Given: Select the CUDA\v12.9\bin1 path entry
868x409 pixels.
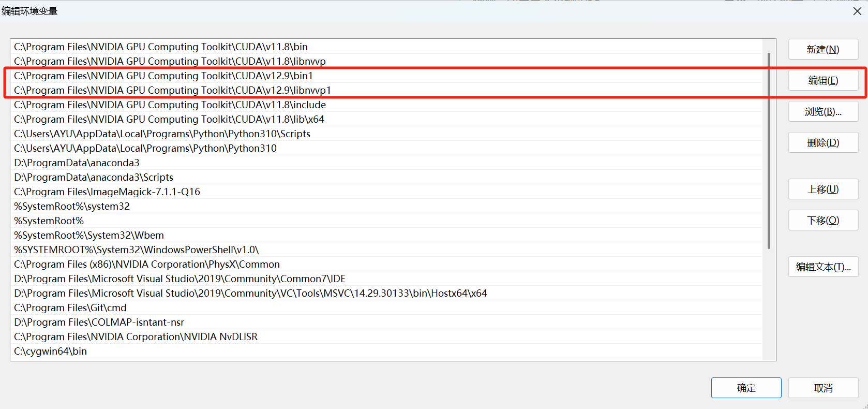Looking at the screenshot, I should [386, 76].
